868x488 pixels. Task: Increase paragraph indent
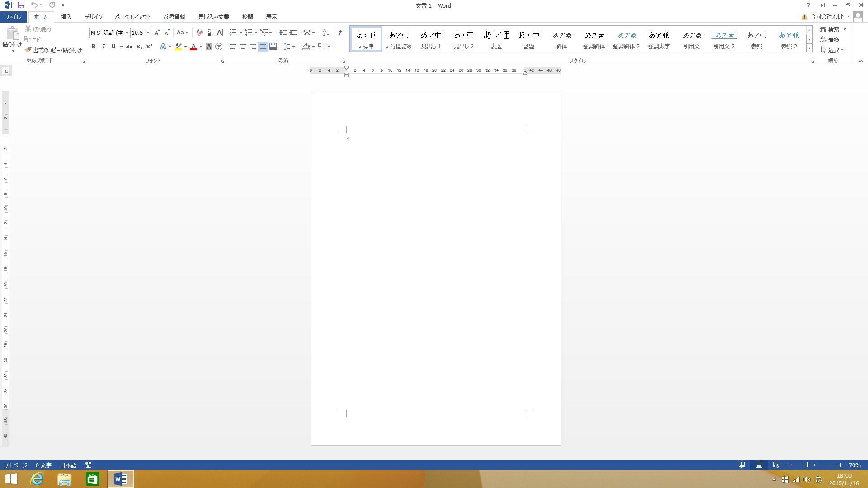[293, 33]
